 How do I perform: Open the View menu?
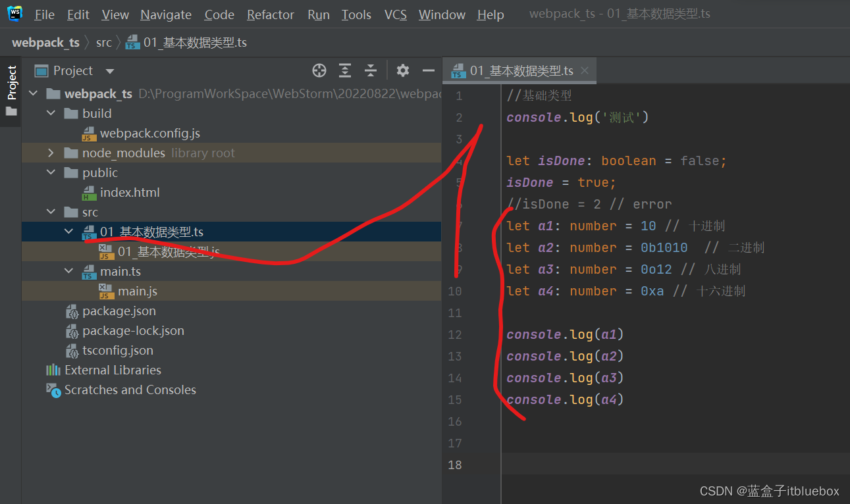pyautogui.click(x=115, y=14)
